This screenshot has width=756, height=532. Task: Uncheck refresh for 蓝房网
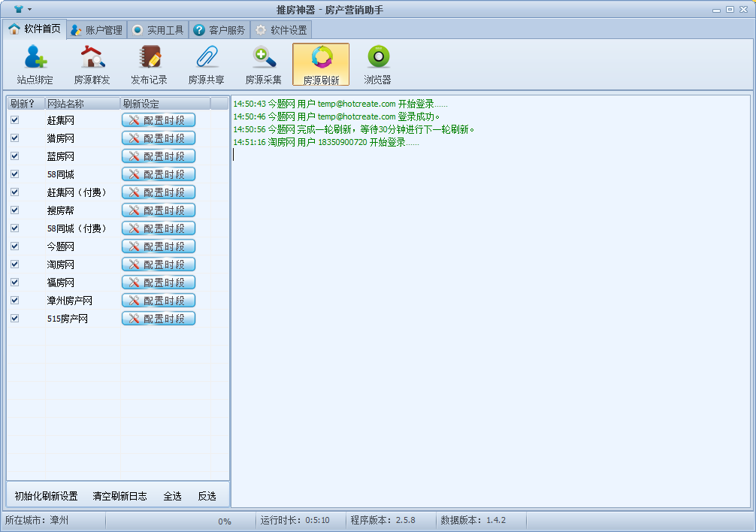(15, 156)
